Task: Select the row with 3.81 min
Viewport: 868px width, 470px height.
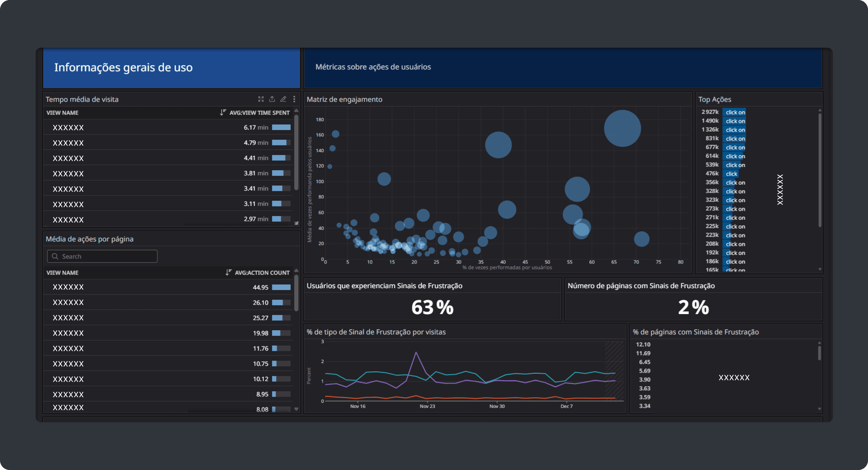Action: (168, 173)
